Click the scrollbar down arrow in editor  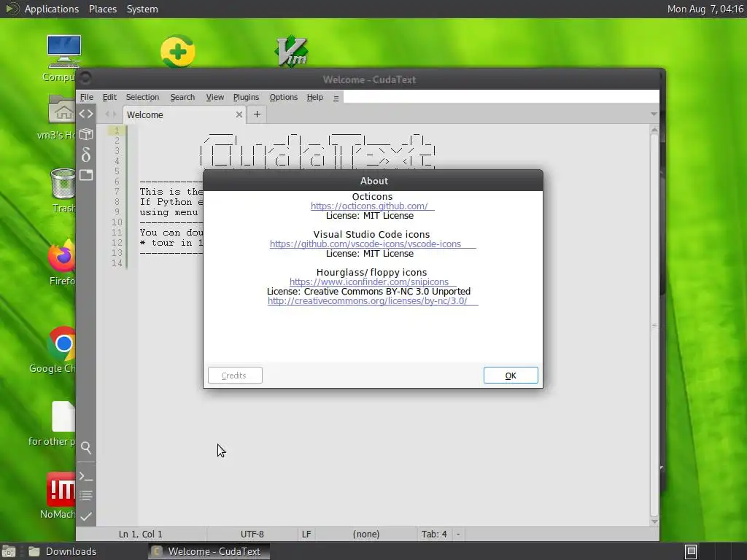(654, 521)
